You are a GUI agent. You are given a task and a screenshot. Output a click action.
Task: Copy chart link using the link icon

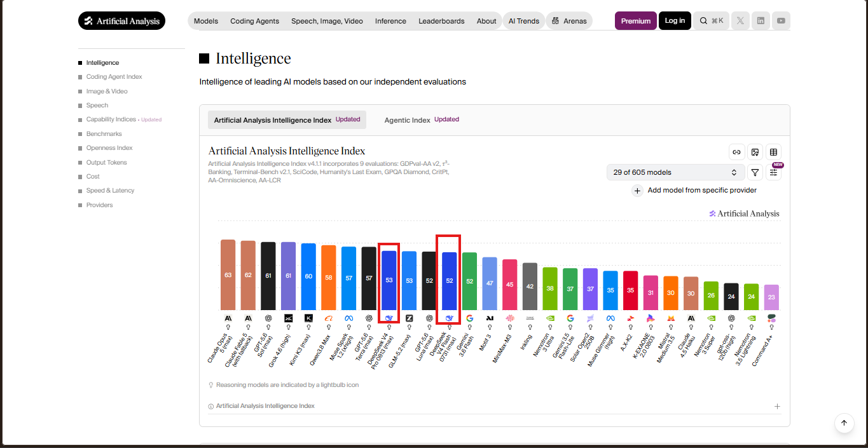coord(737,152)
